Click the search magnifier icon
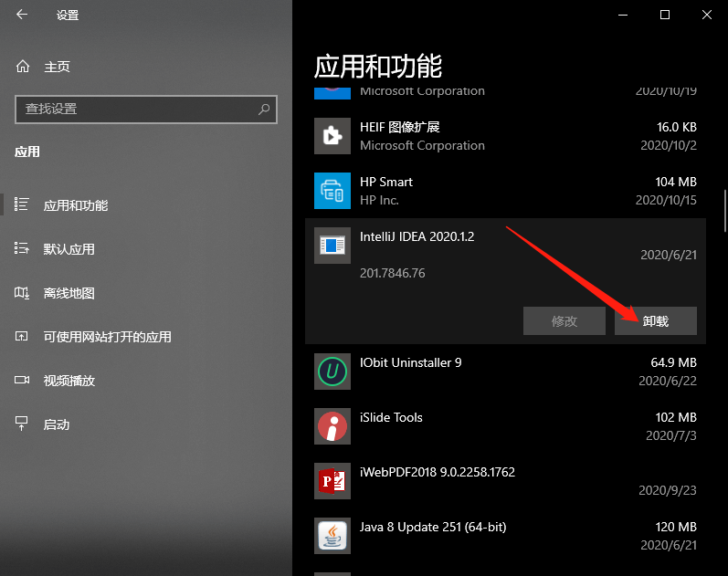Screen dimensions: 728x576 pos(264,109)
